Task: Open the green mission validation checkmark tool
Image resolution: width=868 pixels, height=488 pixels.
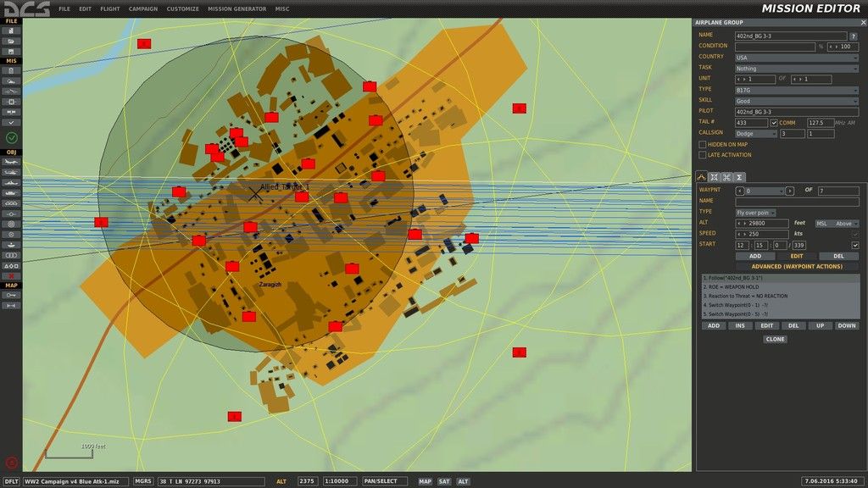Action: point(11,138)
